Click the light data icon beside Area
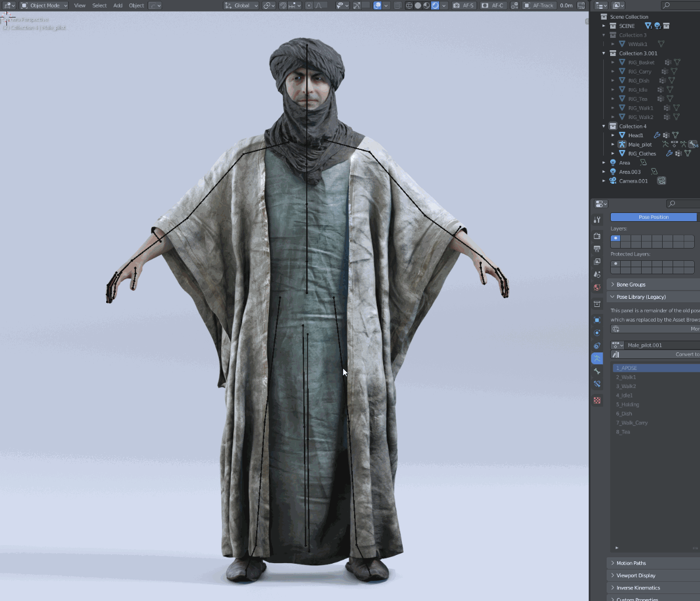This screenshot has height=601, width=700. point(643,163)
